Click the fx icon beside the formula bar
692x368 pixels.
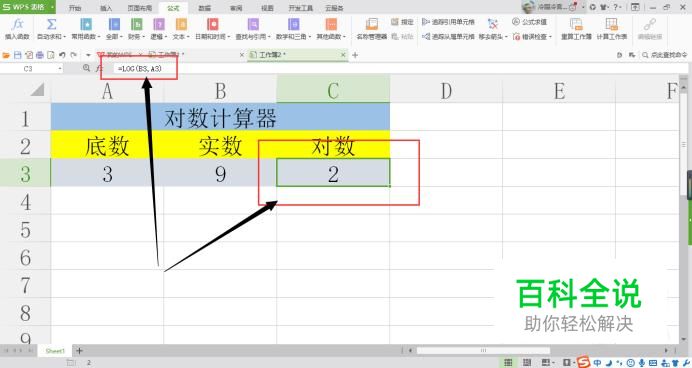coord(99,68)
